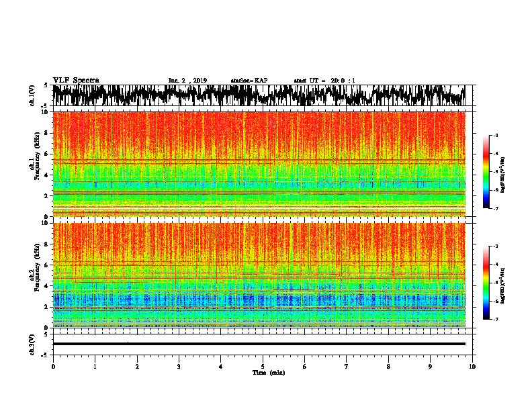Click the "-7" tick on ch.2 colorbar

[x=495, y=319]
